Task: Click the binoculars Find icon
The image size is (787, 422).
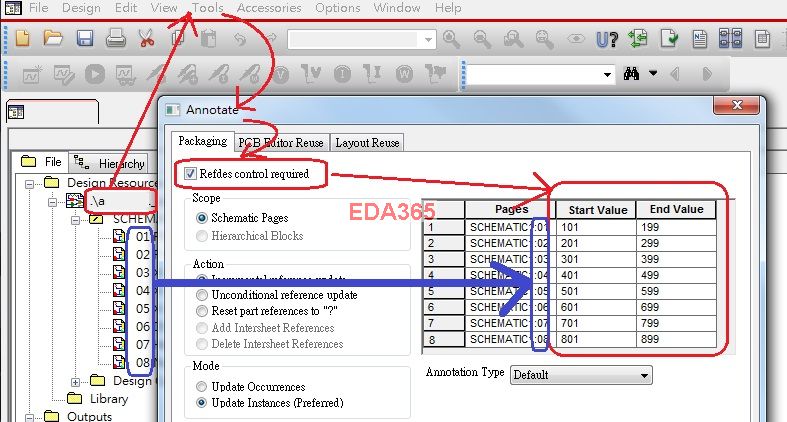Action: pyautogui.click(x=631, y=74)
